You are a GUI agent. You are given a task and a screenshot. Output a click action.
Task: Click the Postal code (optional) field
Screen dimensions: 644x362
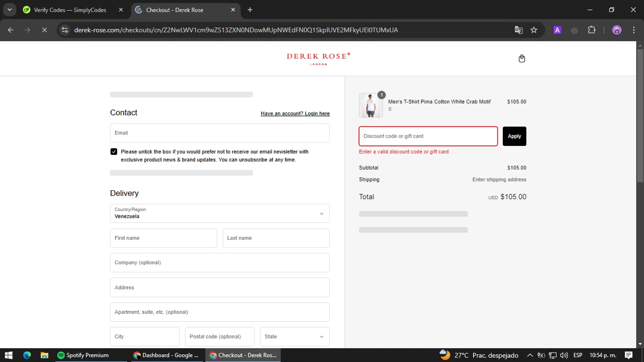coord(220,337)
